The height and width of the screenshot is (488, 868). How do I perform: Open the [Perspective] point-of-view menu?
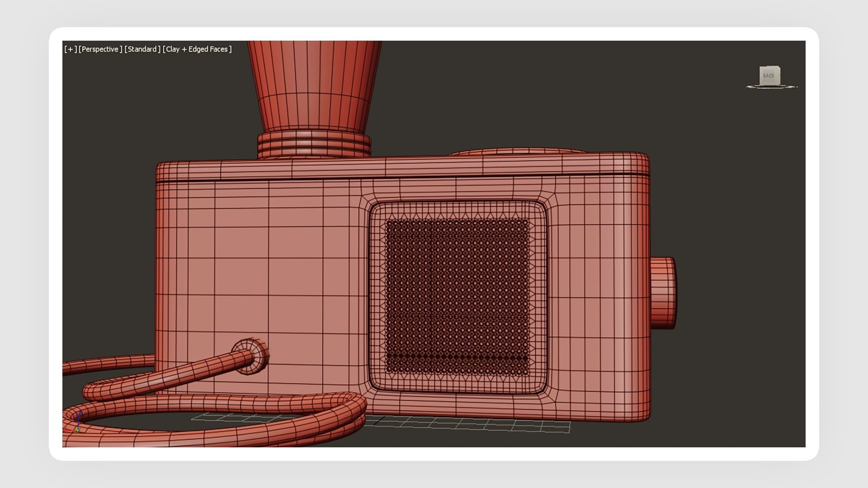tap(100, 49)
